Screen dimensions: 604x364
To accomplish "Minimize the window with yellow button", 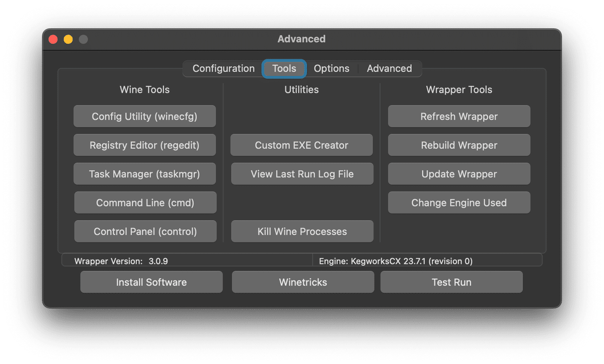I will [x=68, y=39].
